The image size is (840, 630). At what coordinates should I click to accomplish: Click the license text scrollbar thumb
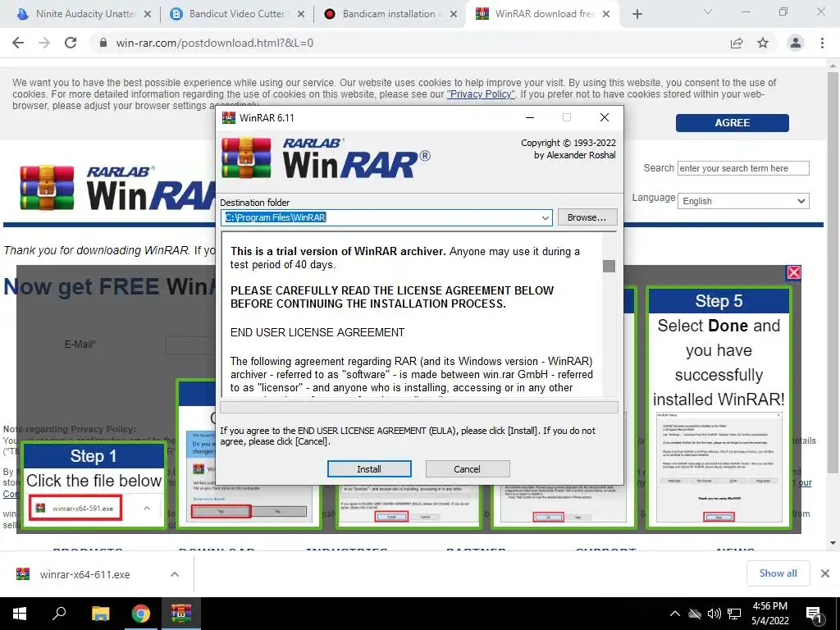(x=609, y=266)
